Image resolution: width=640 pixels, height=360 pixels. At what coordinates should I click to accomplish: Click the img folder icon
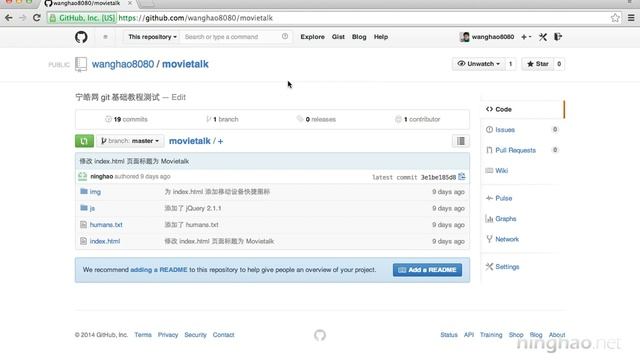coord(84,191)
